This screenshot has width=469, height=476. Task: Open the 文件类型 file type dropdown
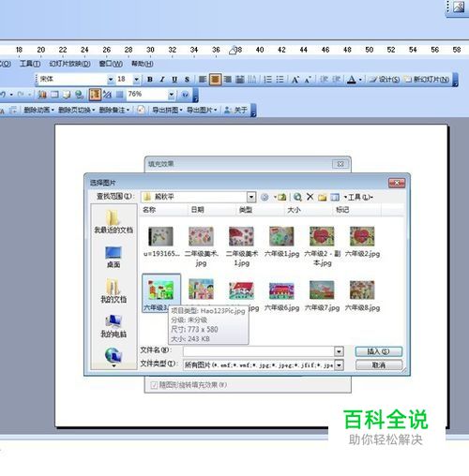tap(339, 364)
